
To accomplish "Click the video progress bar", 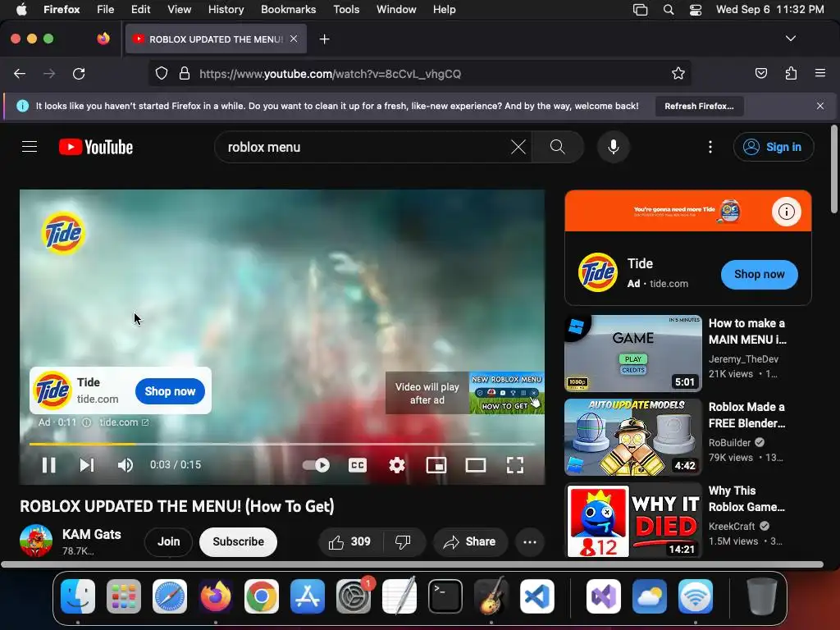I will click(x=282, y=444).
